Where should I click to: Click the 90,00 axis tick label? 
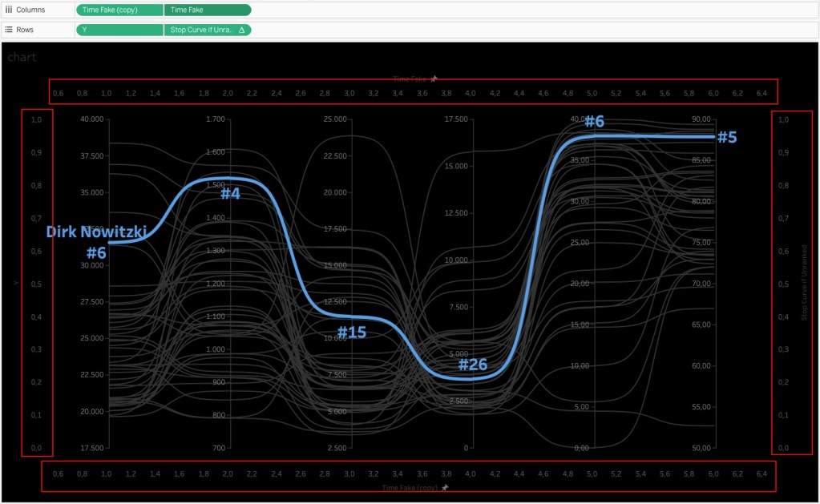tap(701, 119)
